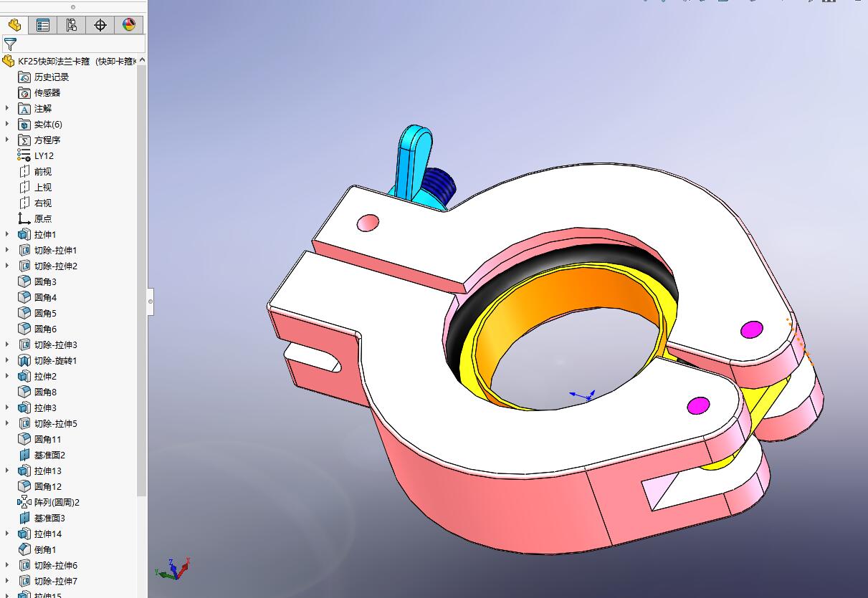
Task: Expand the 切除-拉伸3 cut feature
Action: click(7, 344)
